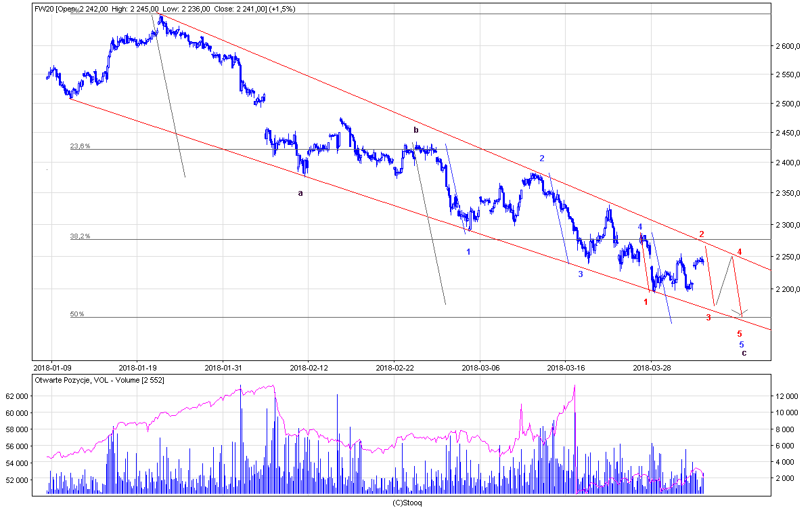This screenshot has height=508, width=812.
Task: Click the 12 000 volume axis label
Action: [788, 396]
